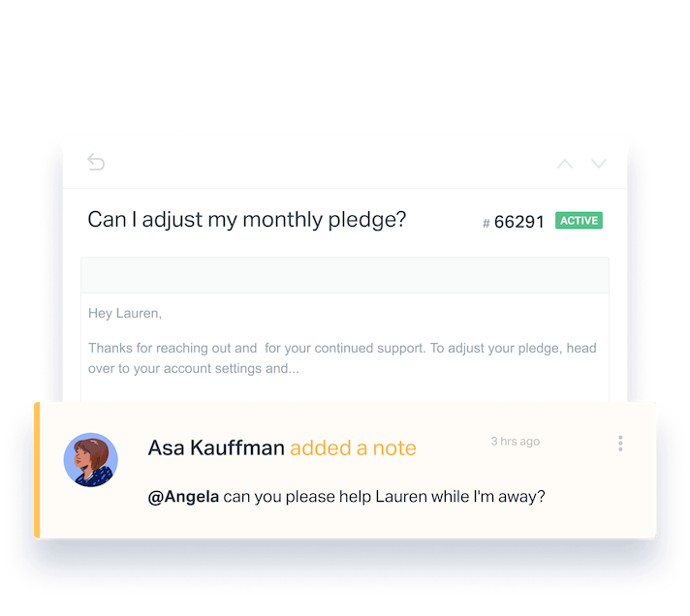The width and height of the screenshot is (690, 616).
Task: Go to previous conversation with up chevron
Action: click(x=565, y=164)
